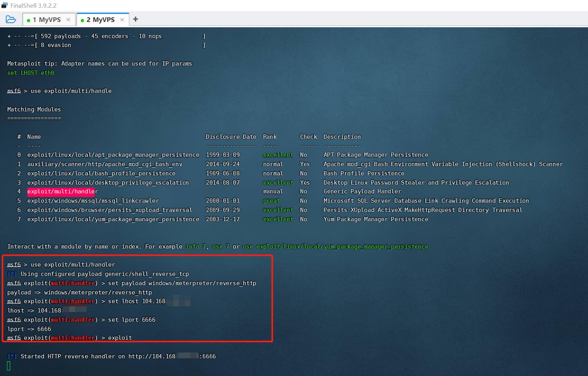Click 'Yum Package Manager Persistence' description
Screen dimensions: 588x376
pyautogui.click(x=376, y=219)
